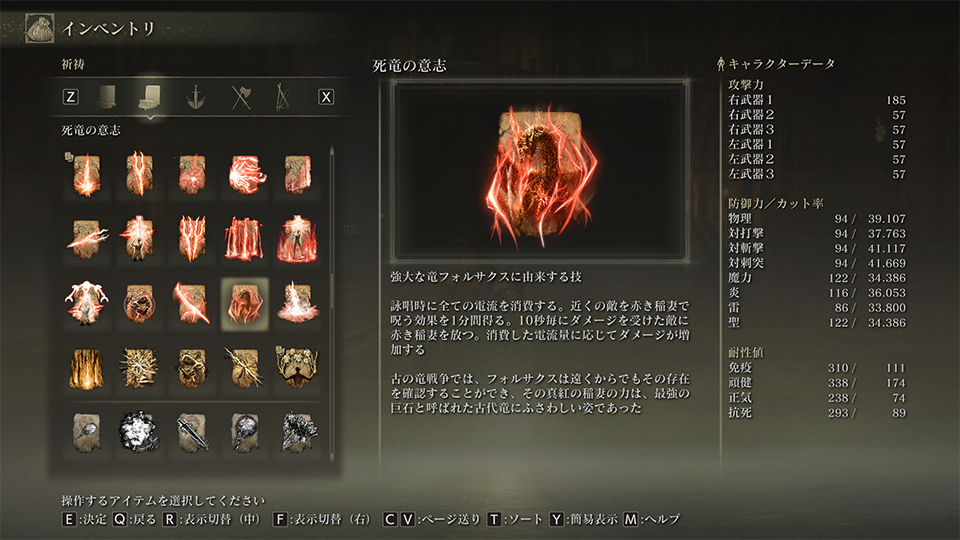Open the bow category tab
The width and height of the screenshot is (960, 540).
[282, 97]
